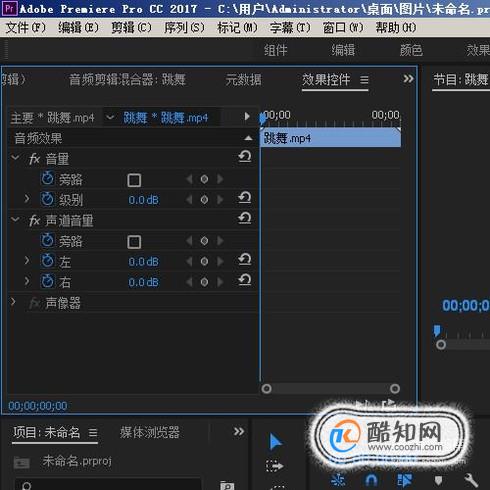490x490 pixels.
Task: Expand the 级别 parameter options
Action: click(x=27, y=199)
